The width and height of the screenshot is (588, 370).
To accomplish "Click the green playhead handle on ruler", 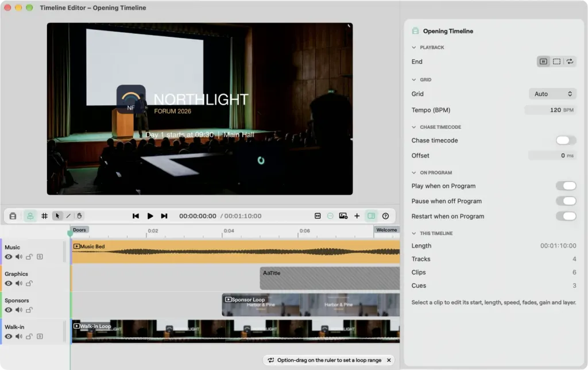I will point(70,233).
